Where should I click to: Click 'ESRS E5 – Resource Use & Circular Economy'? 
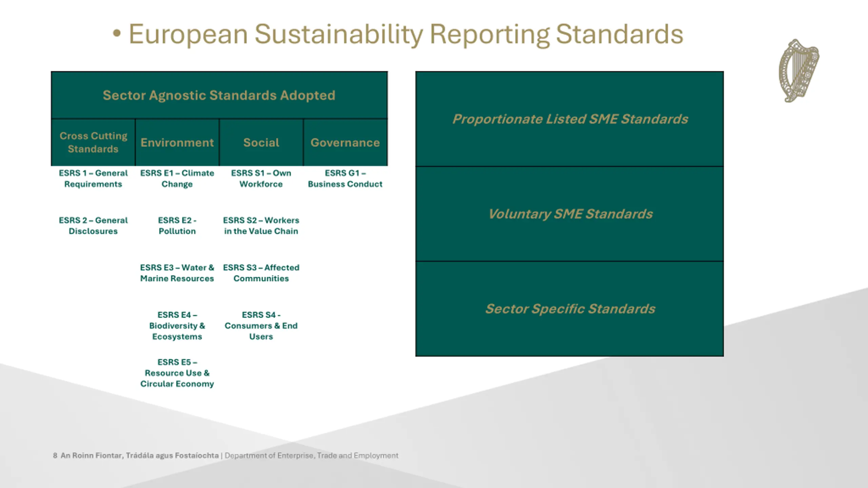[x=177, y=373]
